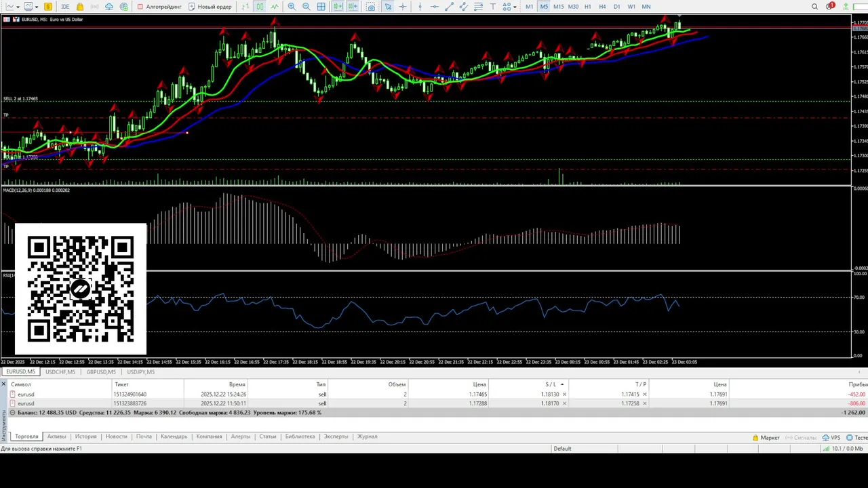Open the Библиотека tab
The height and width of the screenshot is (488, 868).
click(300, 436)
